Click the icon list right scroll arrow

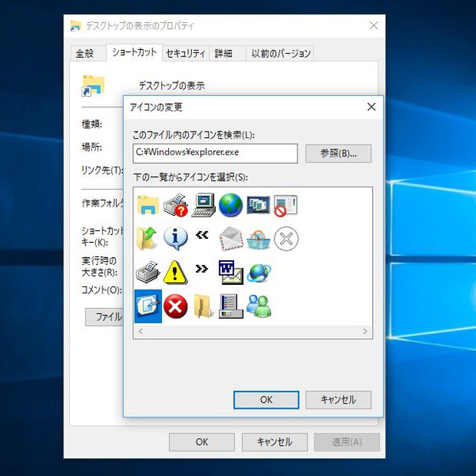(x=365, y=331)
